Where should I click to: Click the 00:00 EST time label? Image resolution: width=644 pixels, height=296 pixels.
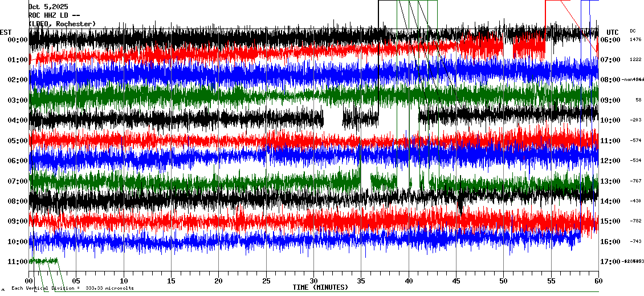click(x=18, y=40)
